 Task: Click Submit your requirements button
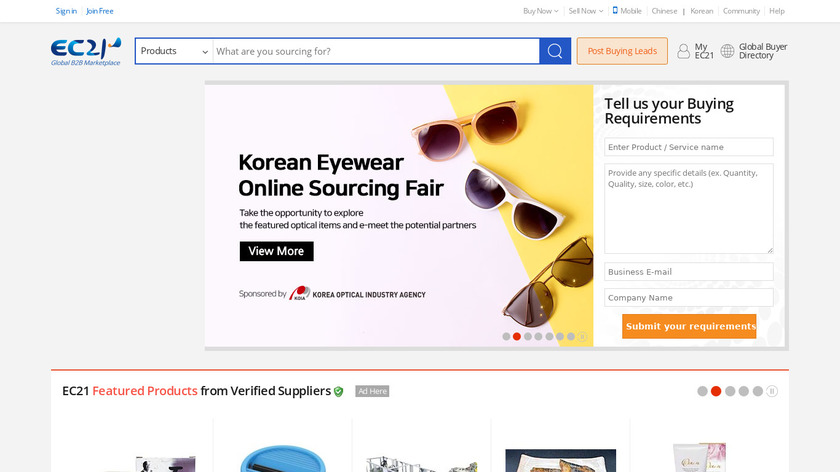click(x=689, y=326)
